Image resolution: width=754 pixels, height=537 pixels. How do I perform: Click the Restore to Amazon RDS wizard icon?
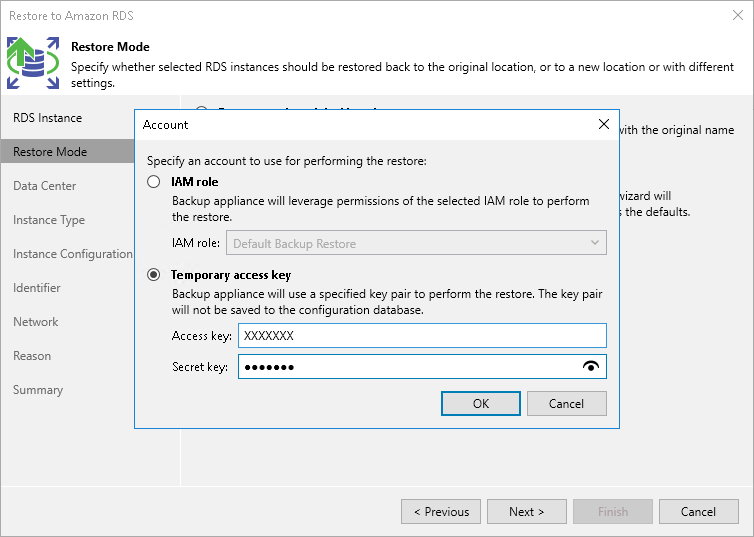click(x=33, y=63)
